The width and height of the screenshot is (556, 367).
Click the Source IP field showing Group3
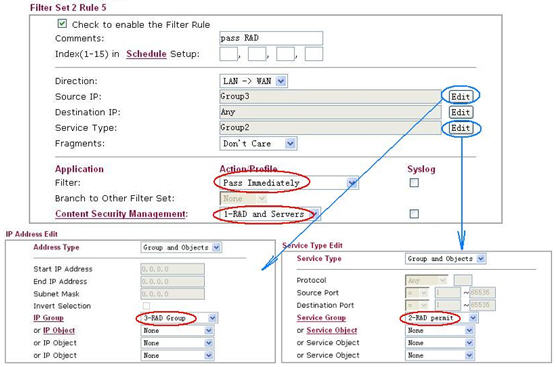330,96
